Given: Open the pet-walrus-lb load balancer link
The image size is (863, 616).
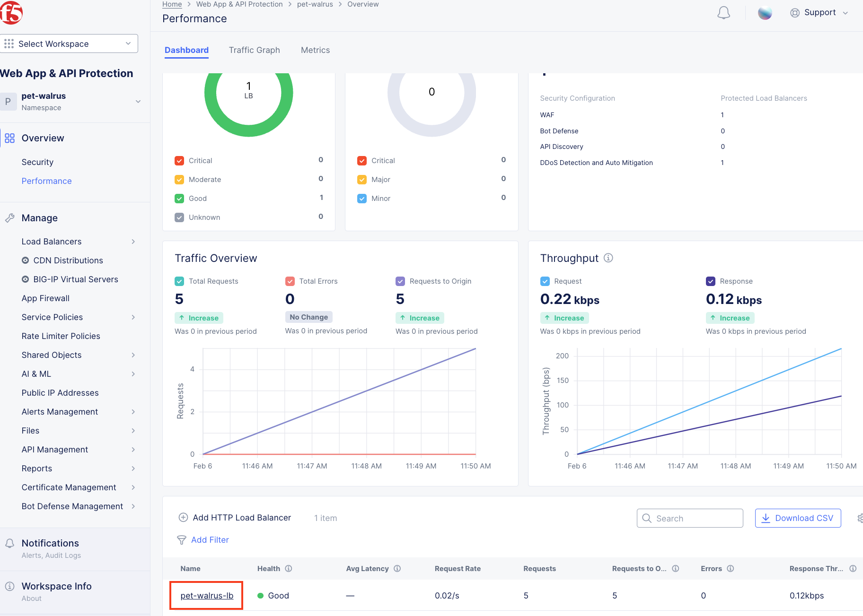Looking at the screenshot, I should pos(207,596).
